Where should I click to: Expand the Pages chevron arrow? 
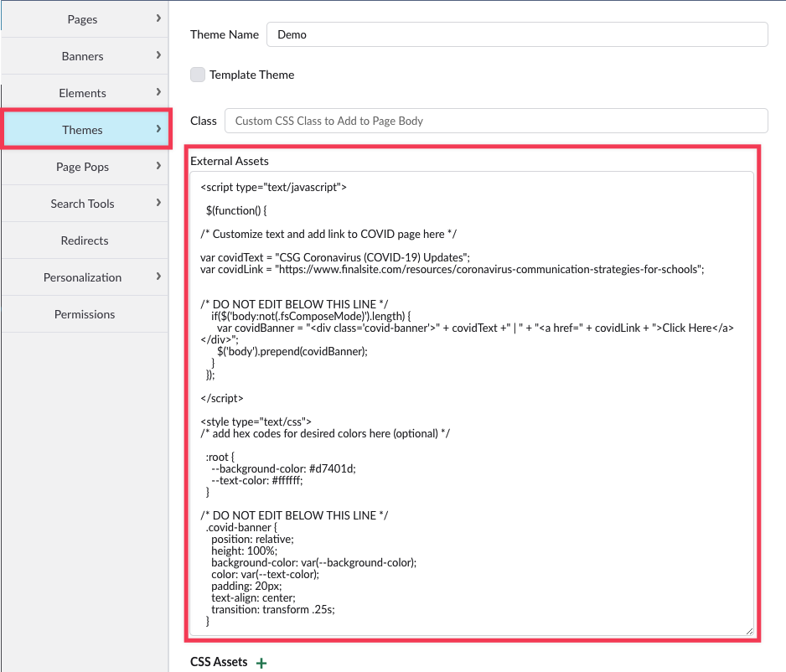click(x=158, y=18)
